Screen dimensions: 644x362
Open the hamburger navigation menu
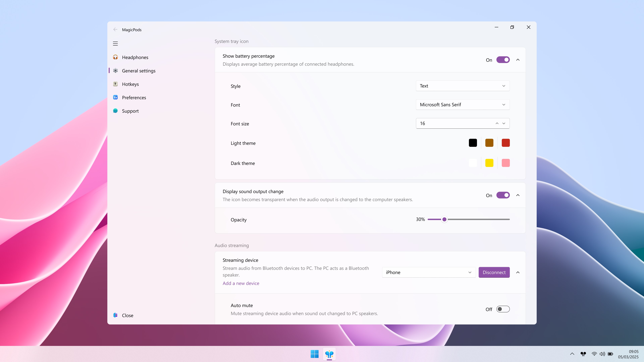(115, 43)
